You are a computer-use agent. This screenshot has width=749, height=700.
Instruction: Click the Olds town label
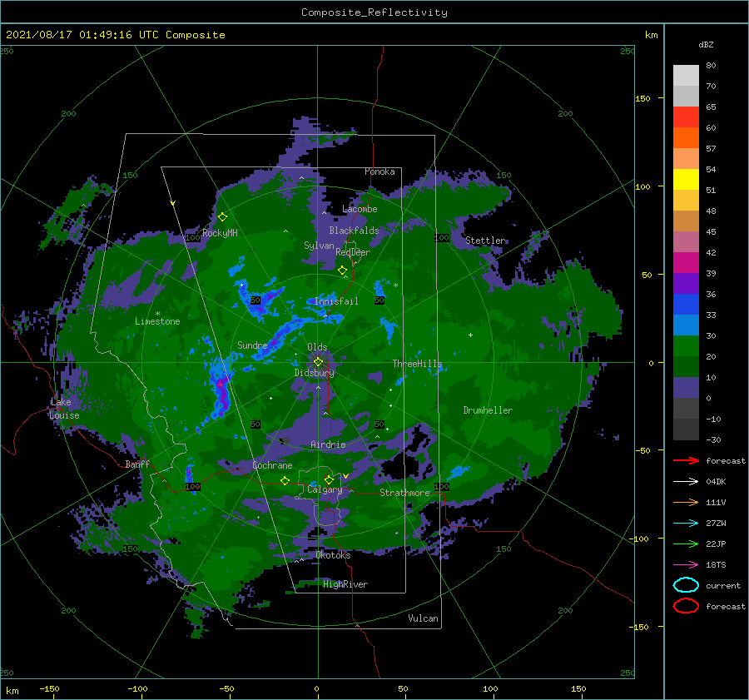[x=317, y=347]
